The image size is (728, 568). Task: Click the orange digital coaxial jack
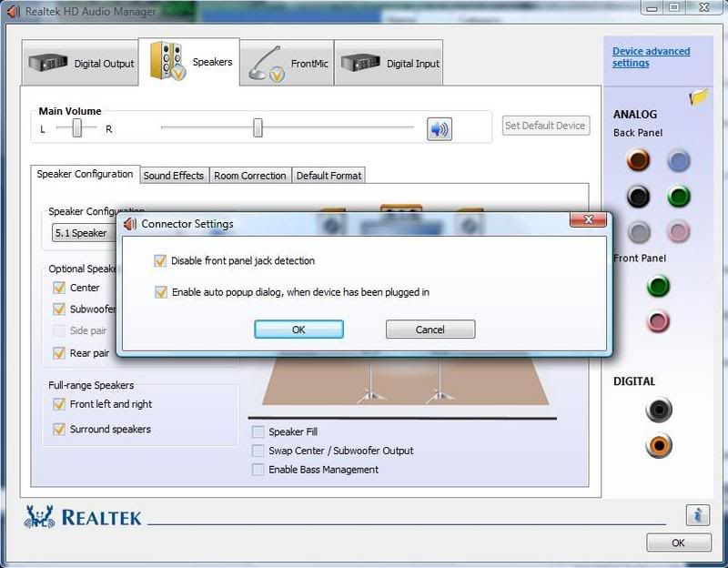658,445
